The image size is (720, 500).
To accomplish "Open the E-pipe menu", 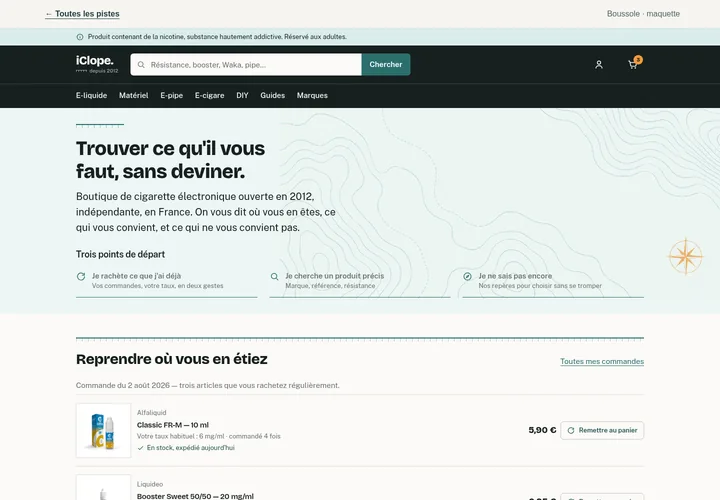I will [x=172, y=96].
